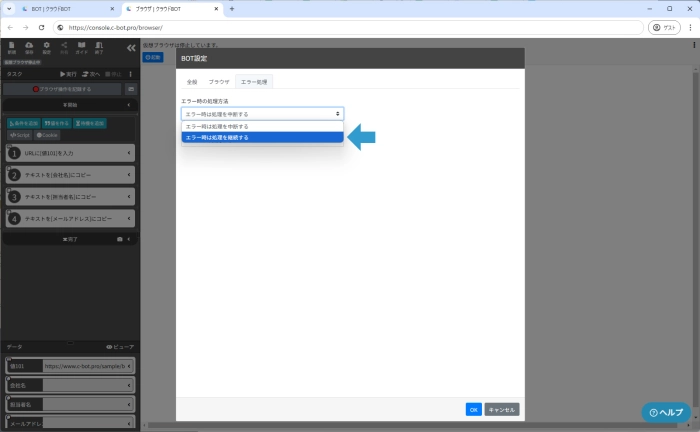This screenshot has height=432, width=700.
Task: Click the キャンセル button
Action: pos(502,409)
